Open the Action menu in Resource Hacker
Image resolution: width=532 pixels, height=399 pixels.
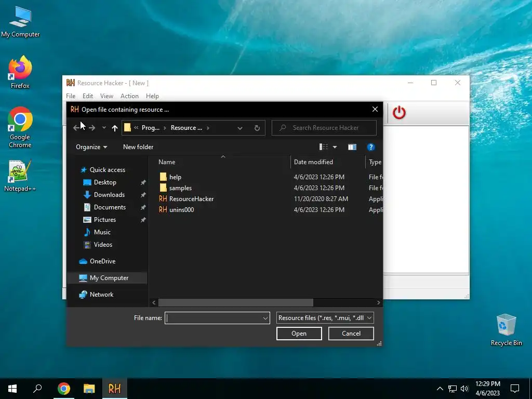[x=129, y=96]
